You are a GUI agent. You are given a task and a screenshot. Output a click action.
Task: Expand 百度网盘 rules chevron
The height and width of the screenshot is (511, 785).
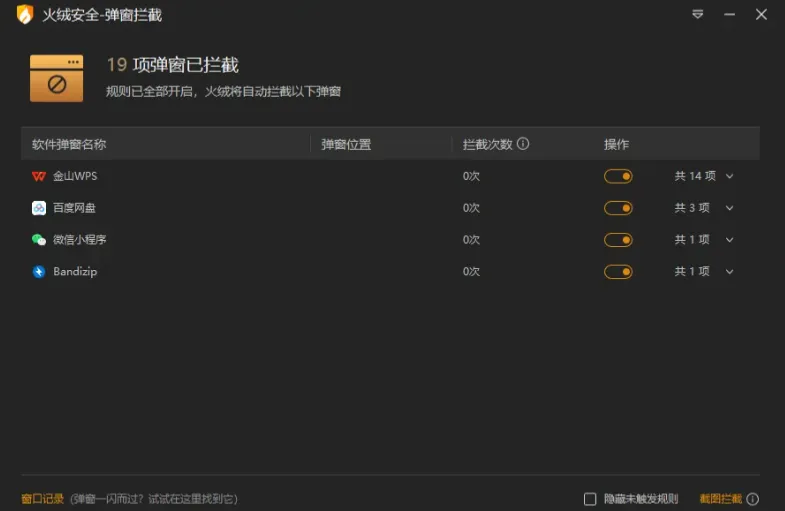pyautogui.click(x=729, y=208)
